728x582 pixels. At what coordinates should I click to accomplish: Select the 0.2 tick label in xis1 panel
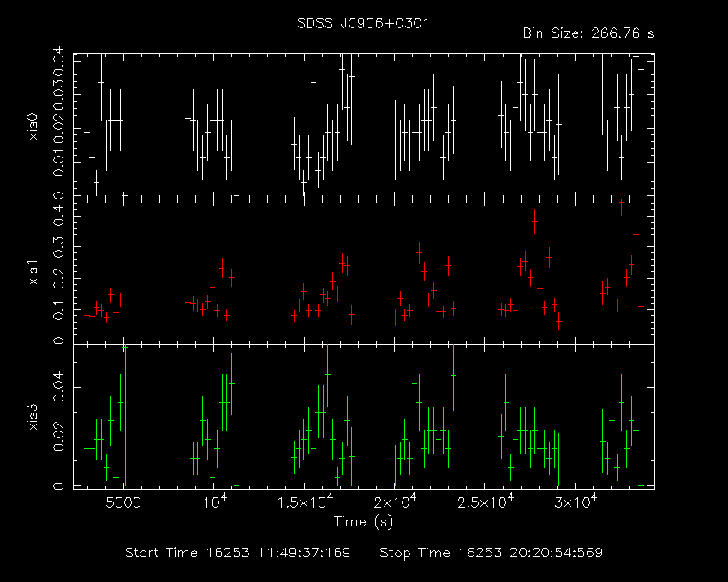[58, 278]
